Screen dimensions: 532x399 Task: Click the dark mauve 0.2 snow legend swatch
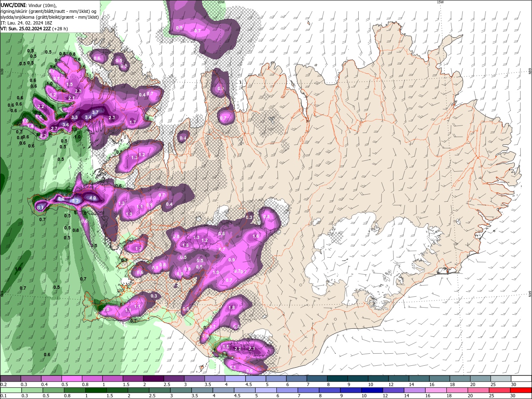click(x=10, y=379)
